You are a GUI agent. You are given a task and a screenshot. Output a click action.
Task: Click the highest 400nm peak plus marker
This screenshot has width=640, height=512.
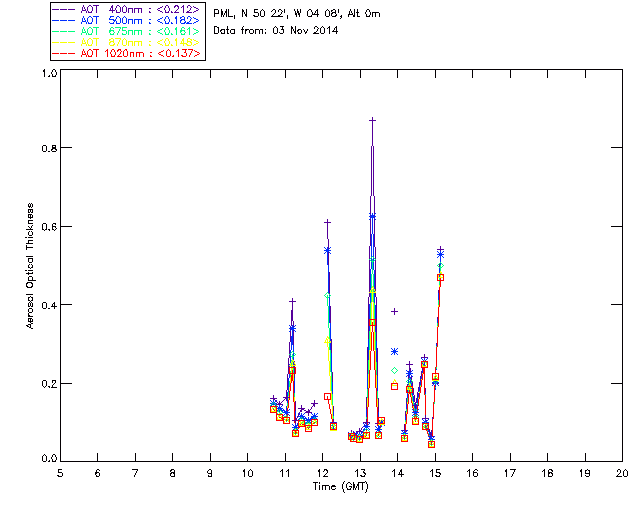(x=372, y=120)
